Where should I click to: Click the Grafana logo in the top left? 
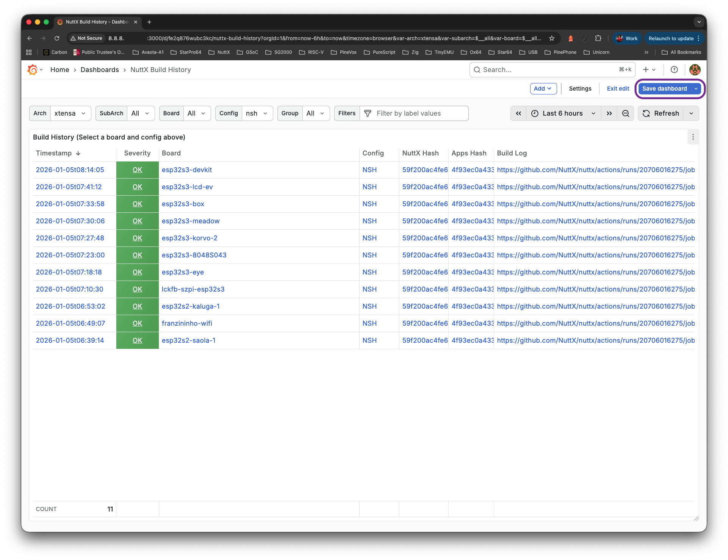pos(33,70)
